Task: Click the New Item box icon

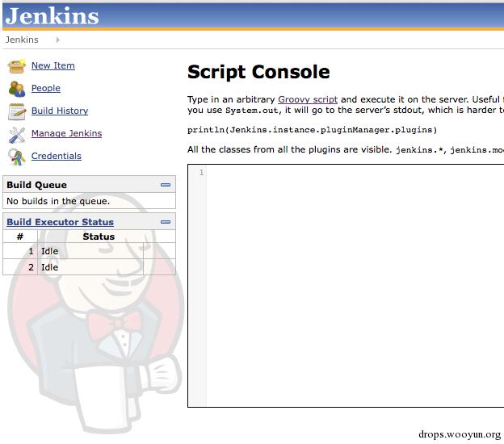Action: pos(17,66)
